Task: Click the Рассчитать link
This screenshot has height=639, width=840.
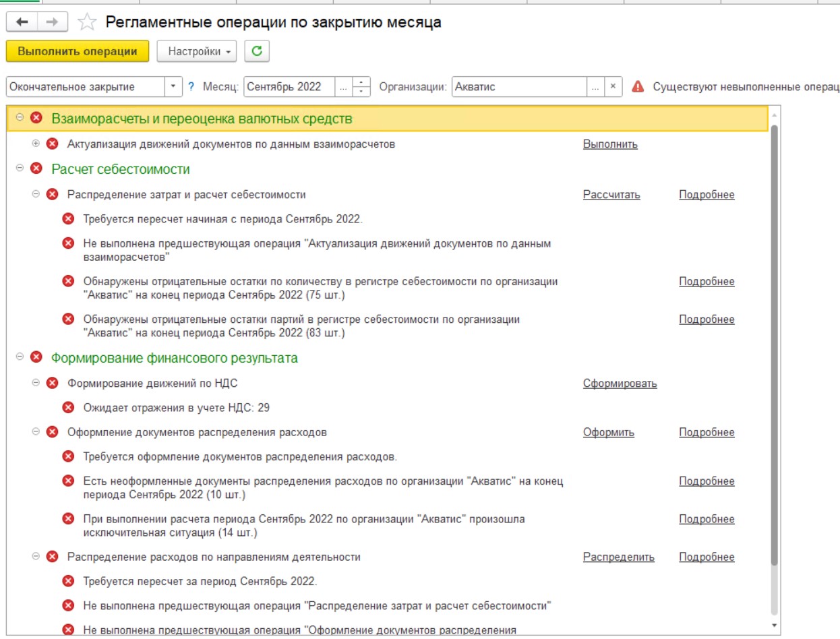Action: (611, 195)
